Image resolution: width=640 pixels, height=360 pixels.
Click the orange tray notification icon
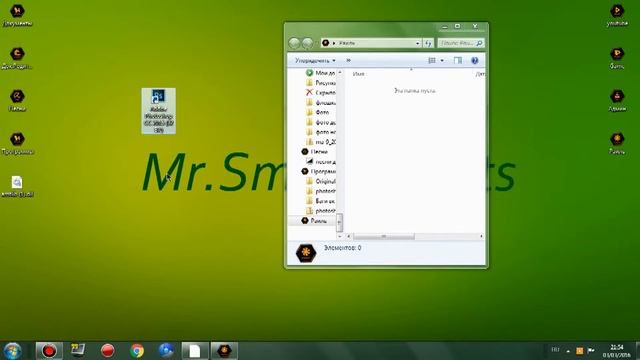click(580, 351)
